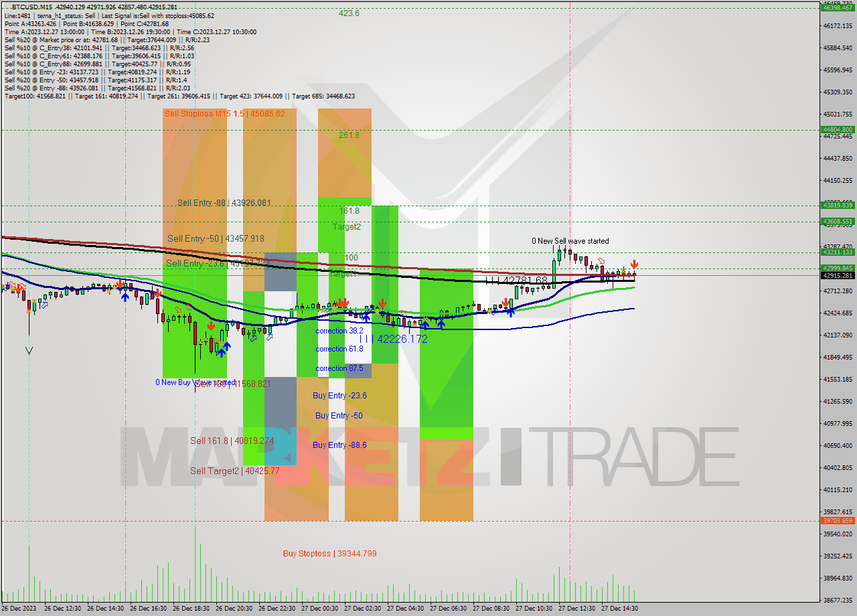Click the 423.6 Fibonacci level label
857x616 pixels.
(x=349, y=13)
